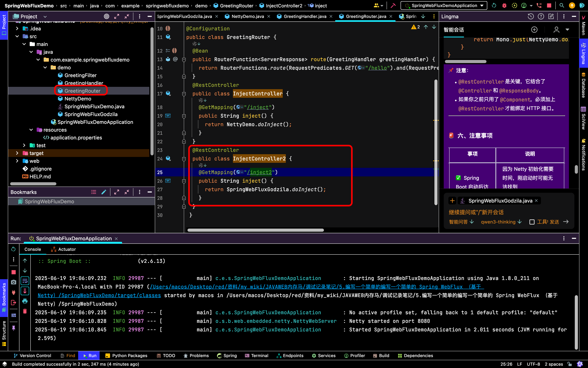This screenshot has height=368, width=588.
Task: Open the Actuator tab in Run panel
Action: click(x=63, y=249)
